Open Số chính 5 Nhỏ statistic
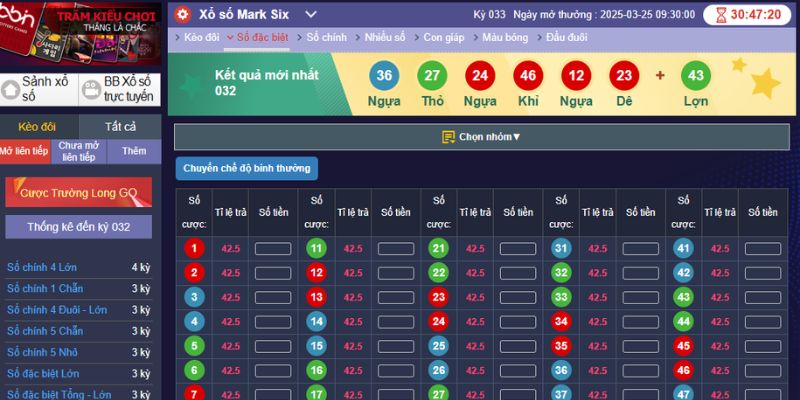Viewport: 800px width, 400px height. point(42,353)
